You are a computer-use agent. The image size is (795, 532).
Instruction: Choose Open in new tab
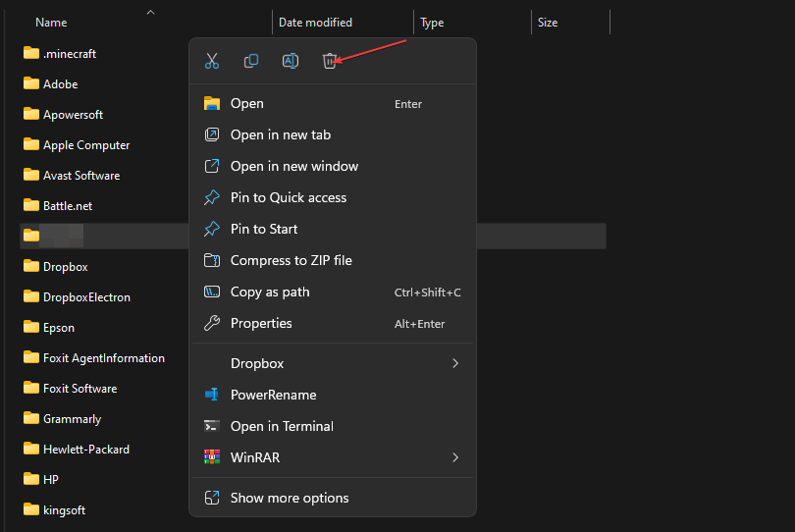pos(333,134)
